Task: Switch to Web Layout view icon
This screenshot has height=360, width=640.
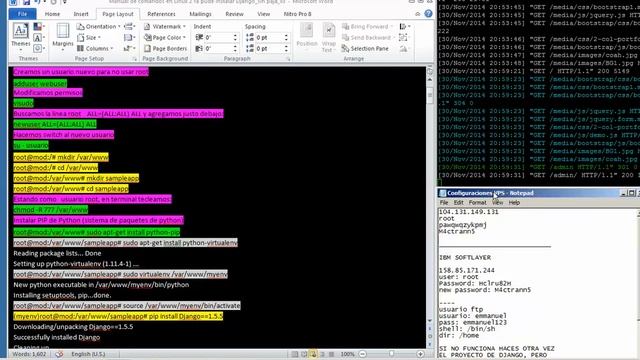Action: point(313,354)
